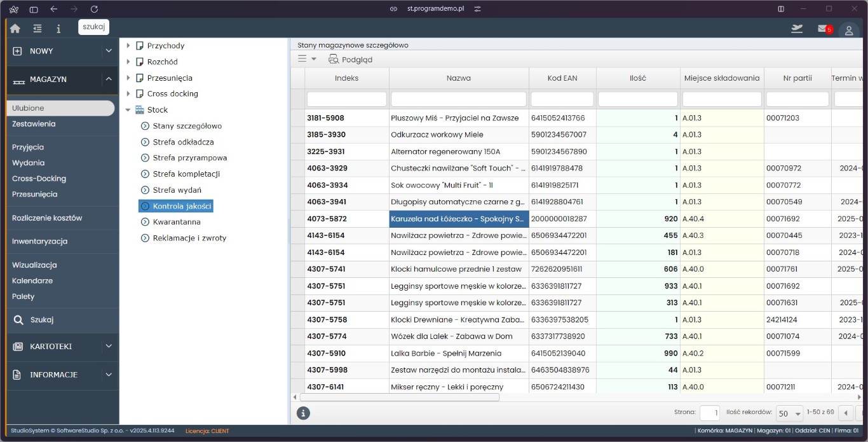Click the NOWY plus icon
The width and height of the screenshot is (868, 442).
[x=18, y=51]
